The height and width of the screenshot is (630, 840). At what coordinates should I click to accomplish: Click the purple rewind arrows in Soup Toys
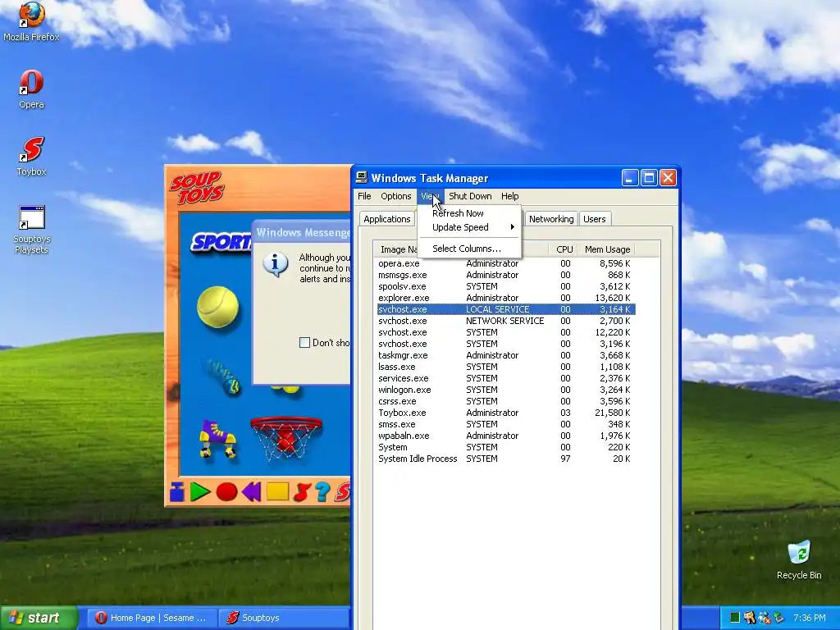point(252,492)
